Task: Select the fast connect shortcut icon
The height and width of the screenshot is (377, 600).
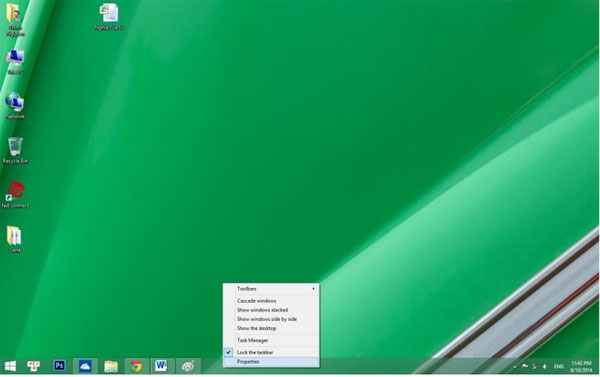Action: tap(15, 195)
